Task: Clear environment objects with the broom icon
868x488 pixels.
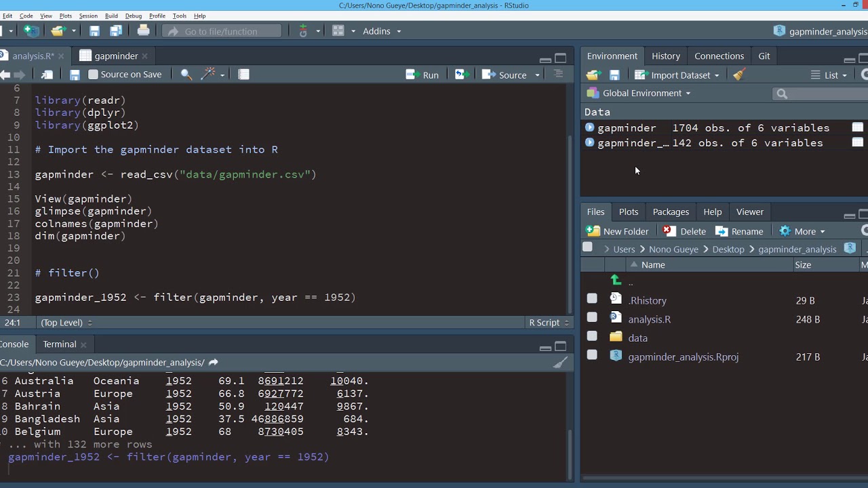Action: [739, 75]
